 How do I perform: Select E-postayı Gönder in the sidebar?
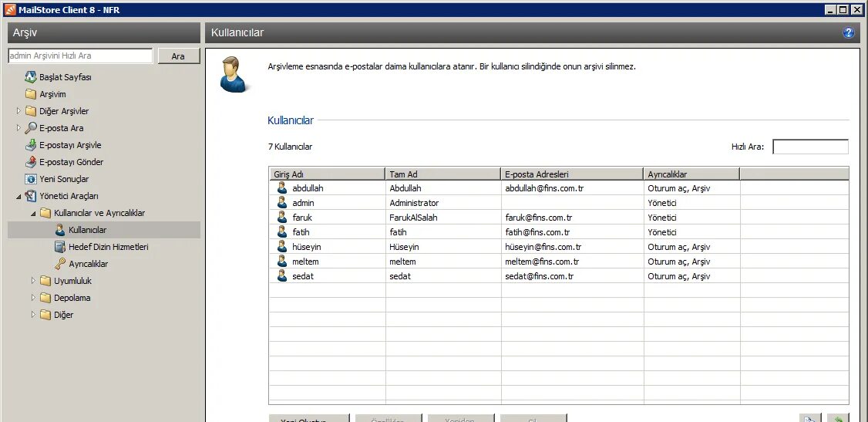click(x=72, y=162)
